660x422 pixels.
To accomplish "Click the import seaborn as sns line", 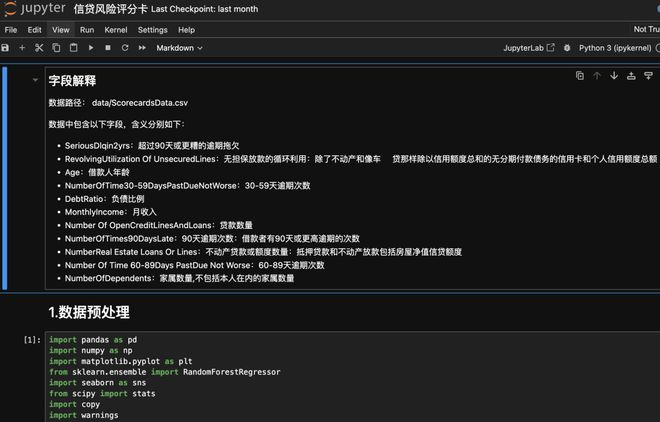I will point(98,382).
